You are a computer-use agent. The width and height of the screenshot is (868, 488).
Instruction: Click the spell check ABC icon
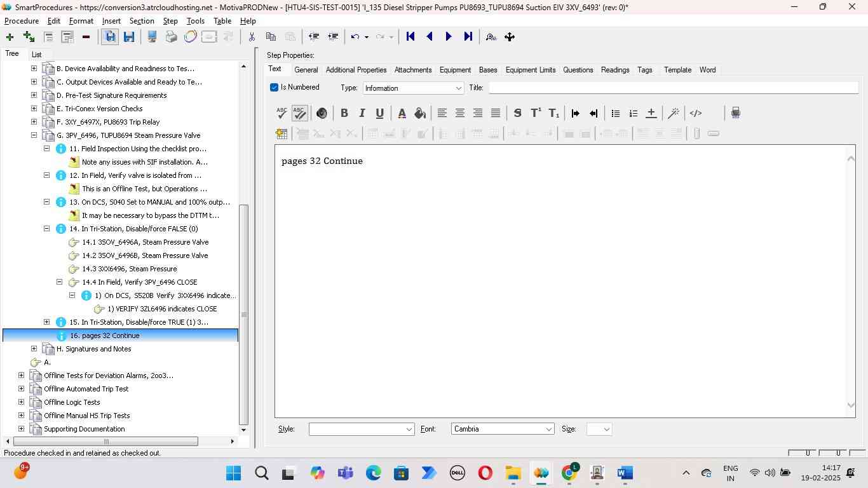point(281,113)
